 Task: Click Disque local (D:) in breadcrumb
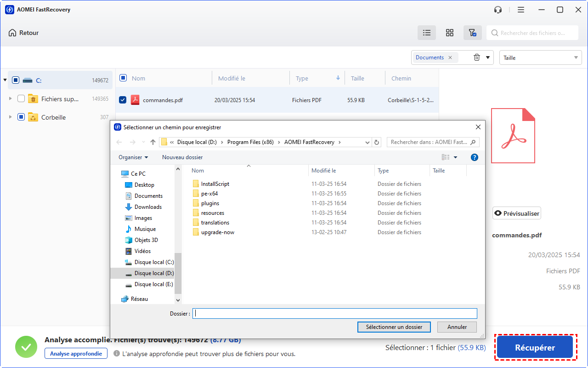[x=197, y=142]
